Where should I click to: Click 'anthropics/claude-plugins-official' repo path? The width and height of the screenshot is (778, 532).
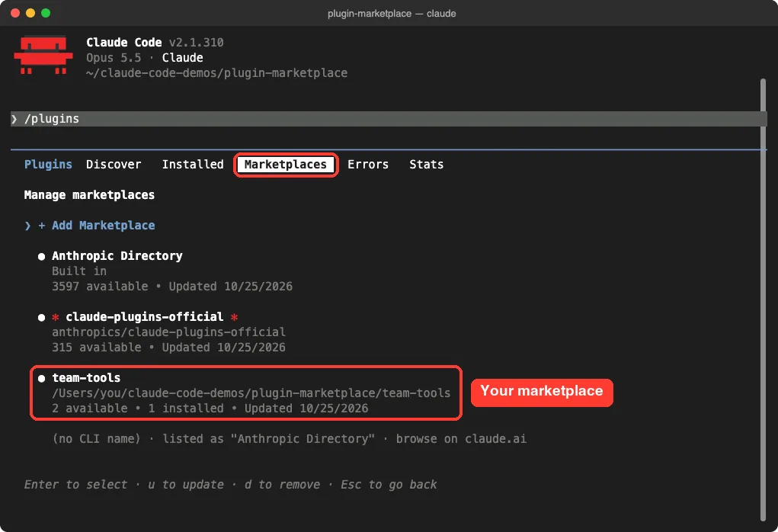[168, 332]
